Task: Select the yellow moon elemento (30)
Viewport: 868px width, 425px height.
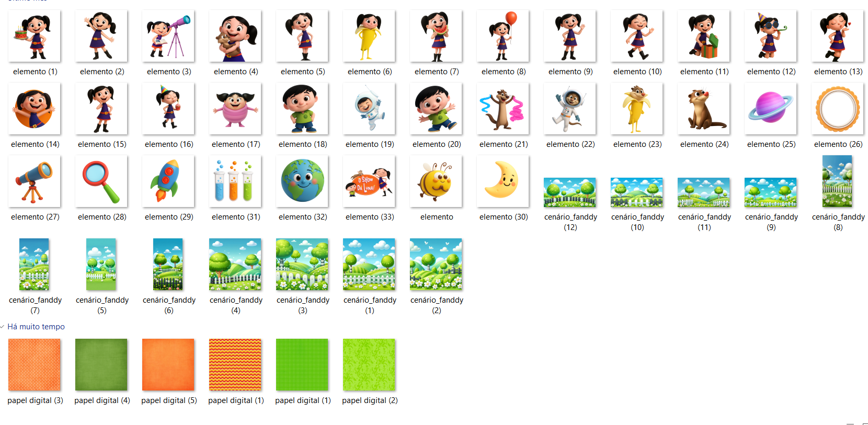Action: point(503,181)
